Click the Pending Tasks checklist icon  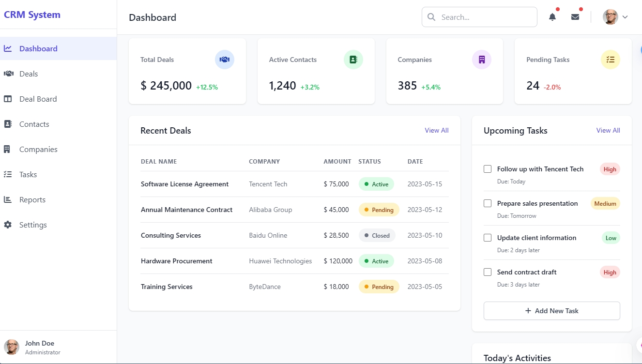point(610,60)
